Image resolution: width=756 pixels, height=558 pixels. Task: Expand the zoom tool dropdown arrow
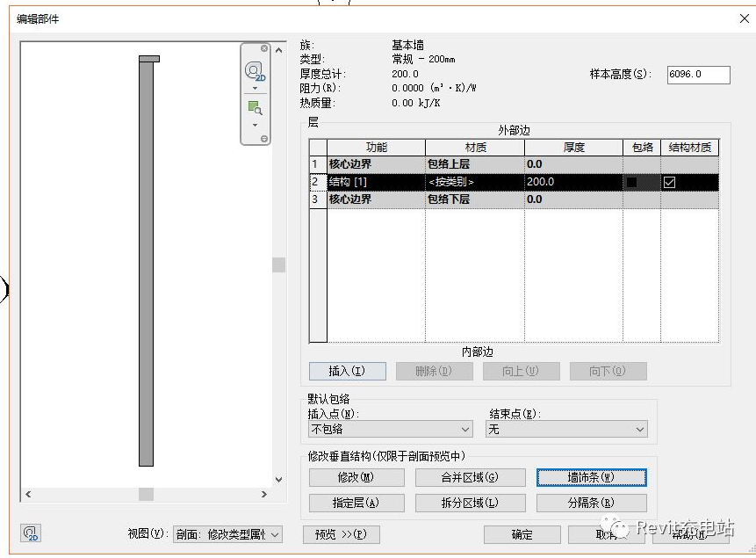coord(255,125)
